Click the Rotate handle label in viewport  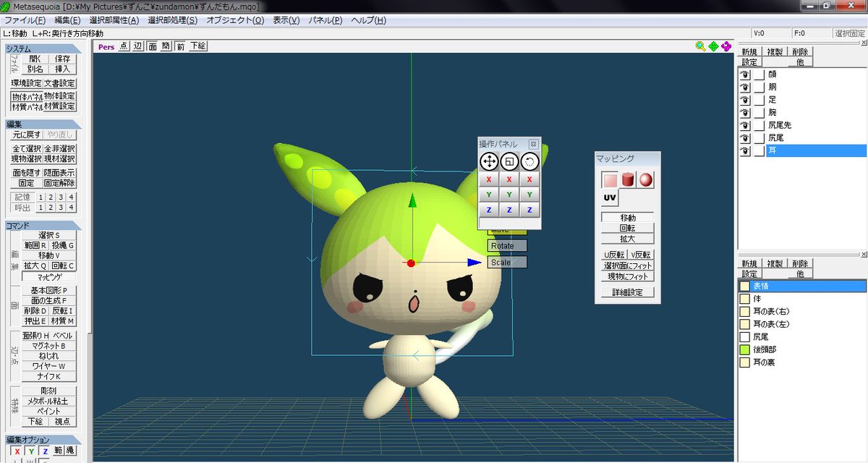coord(507,246)
